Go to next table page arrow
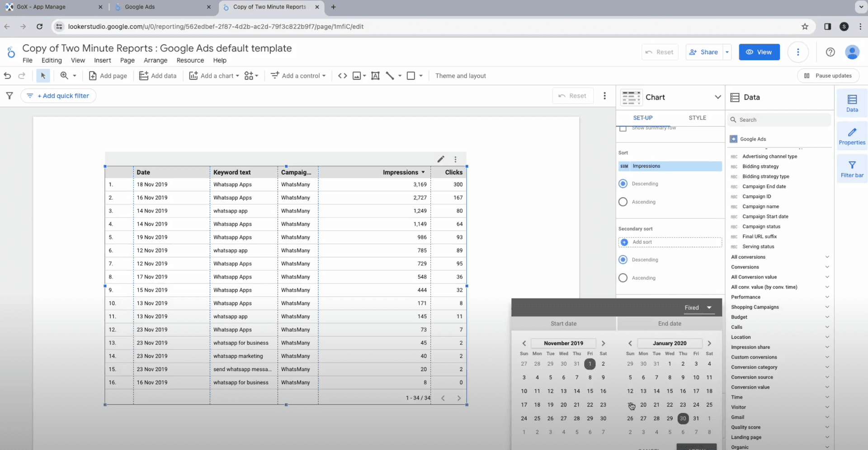 point(459,398)
